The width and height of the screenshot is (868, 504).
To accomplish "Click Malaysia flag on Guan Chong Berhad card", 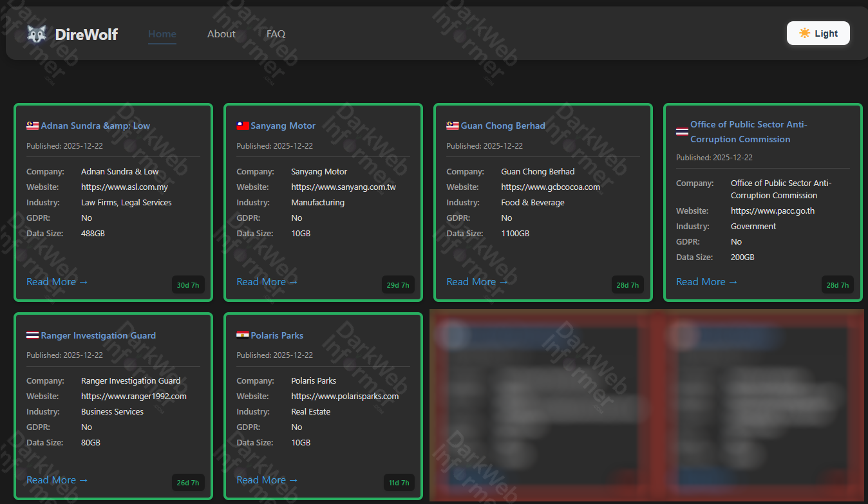I will 453,126.
